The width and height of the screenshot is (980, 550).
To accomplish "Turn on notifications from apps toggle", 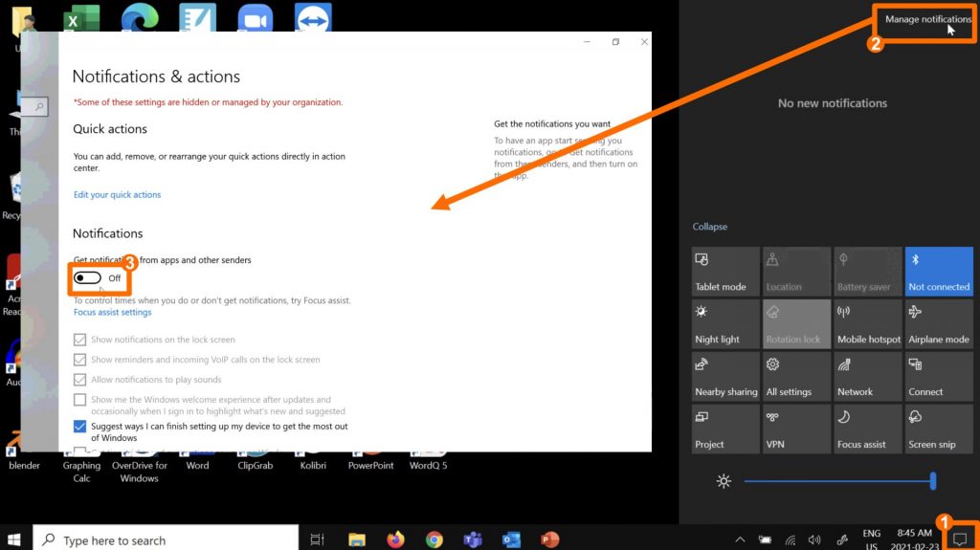I will click(x=88, y=278).
